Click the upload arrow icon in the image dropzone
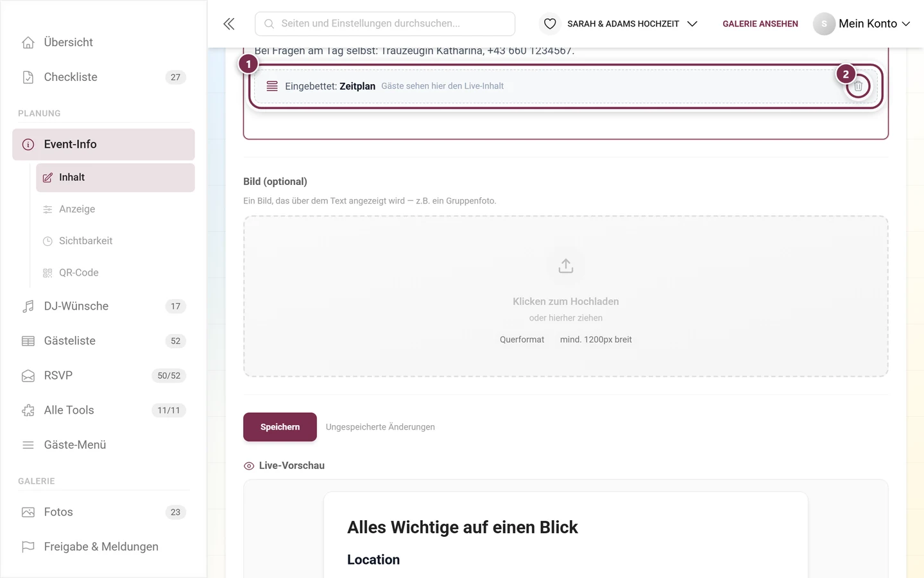Image resolution: width=924 pixels, height=578 pixels. 565,266
